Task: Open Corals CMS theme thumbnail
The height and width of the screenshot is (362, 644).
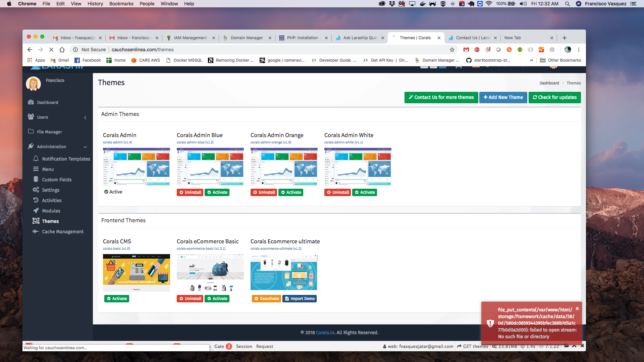Action: pyautogui.click(x=137, y=273)
